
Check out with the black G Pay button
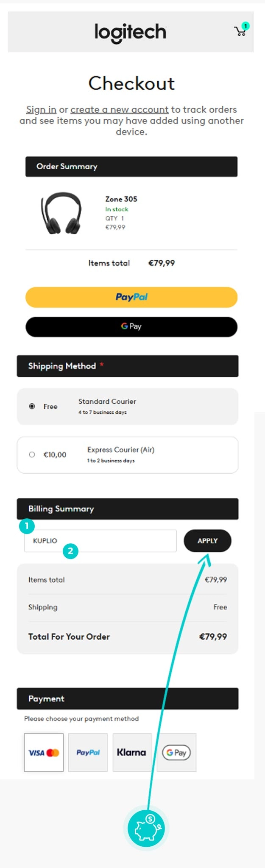click(131, 326)
